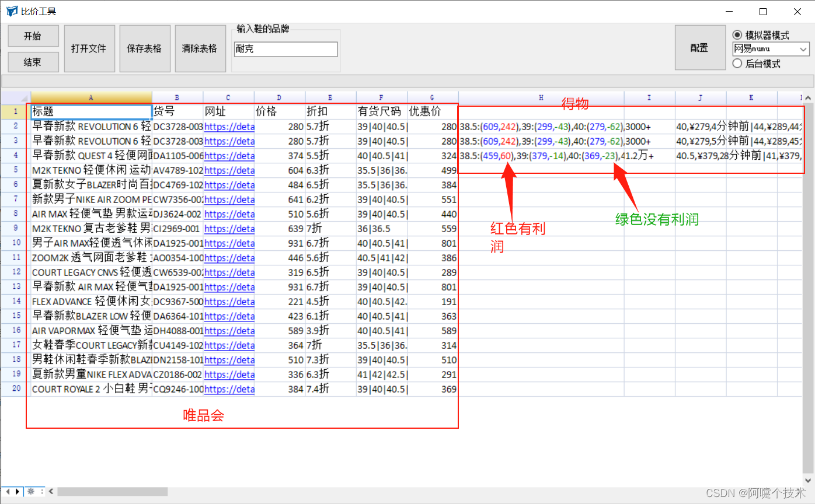This screenshot has width=815, height=504.
Task: Click the asterisk new-sheet tab icon
Action: 30,492
